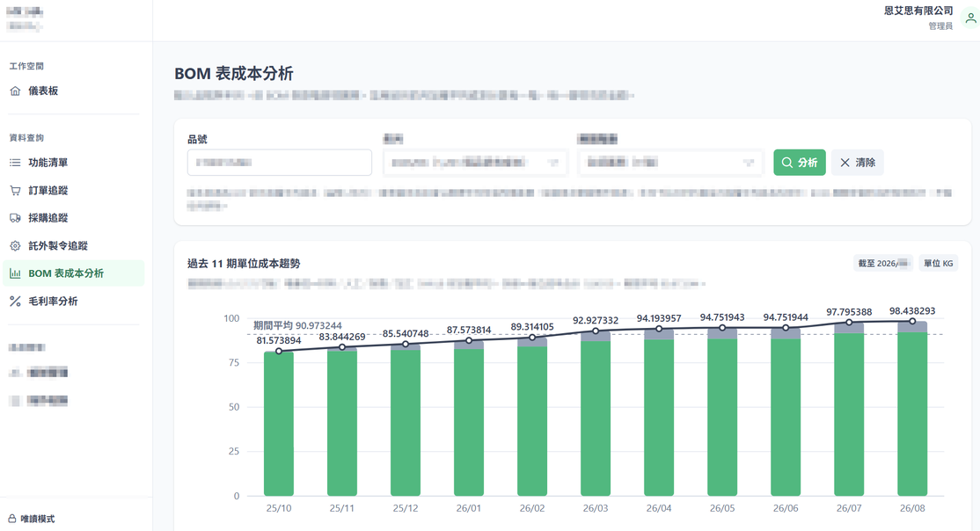Click the 採購追蹤 truck icon
Screen dimensions: 980x531
(15, 218)
